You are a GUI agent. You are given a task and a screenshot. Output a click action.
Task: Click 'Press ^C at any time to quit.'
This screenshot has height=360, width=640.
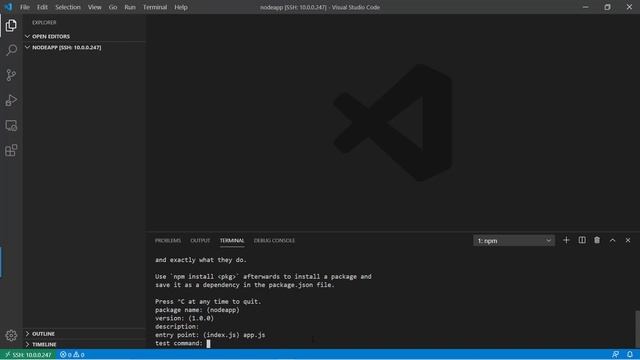pyautogui.click(x=208, y=302)
